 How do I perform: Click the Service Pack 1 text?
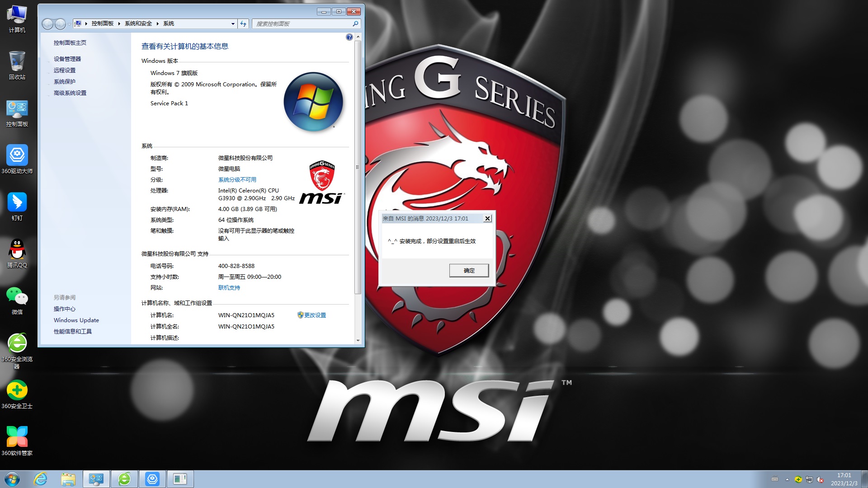[x=169, y=103]
